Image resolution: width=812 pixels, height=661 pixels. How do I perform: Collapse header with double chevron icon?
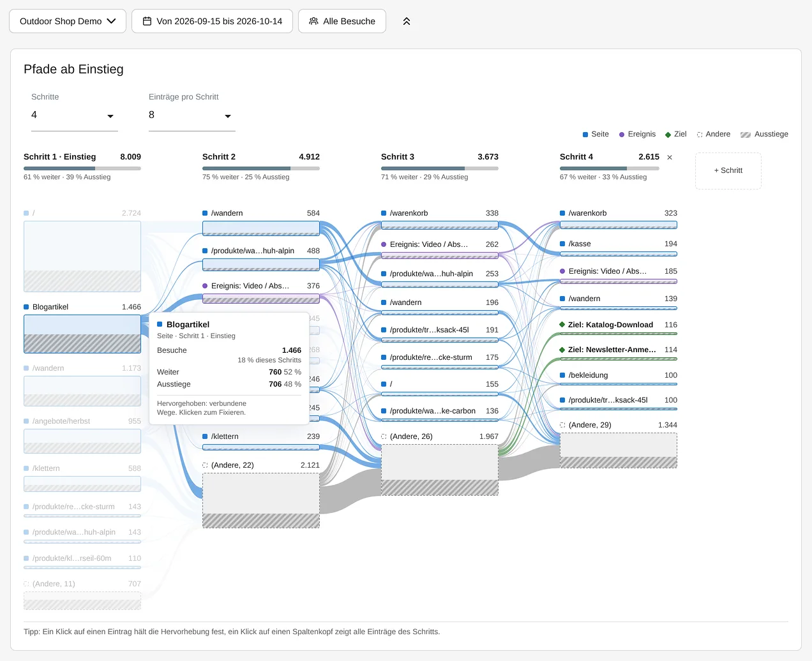[407, 21]
